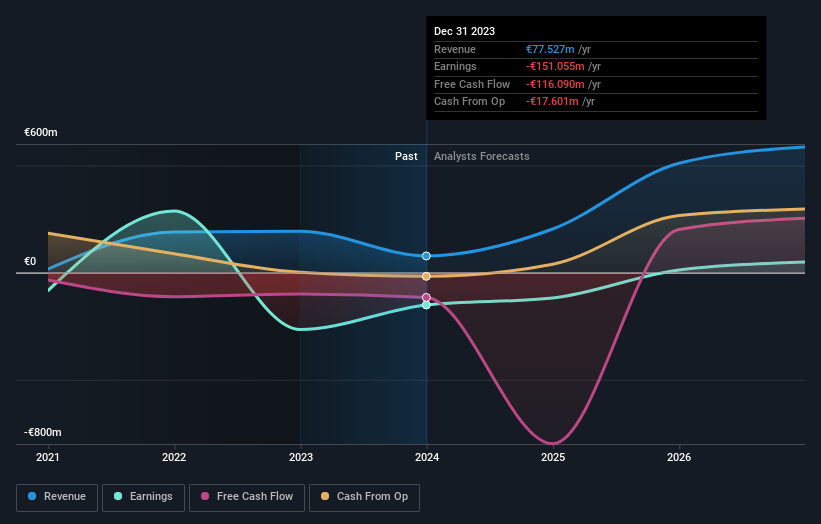The height and width of the screenshot is (524, 821).
Task: Click the 'Revenue' row label in tooltip
Action: pyautogui.click(x=454, y=49)
